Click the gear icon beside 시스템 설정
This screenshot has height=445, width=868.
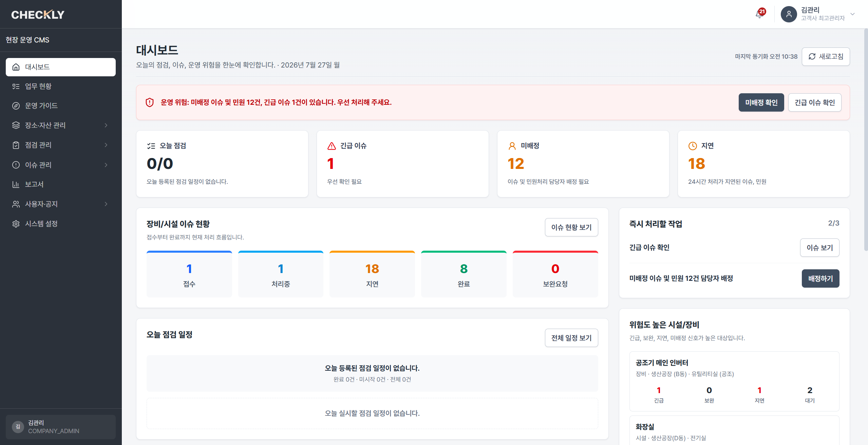16,224
